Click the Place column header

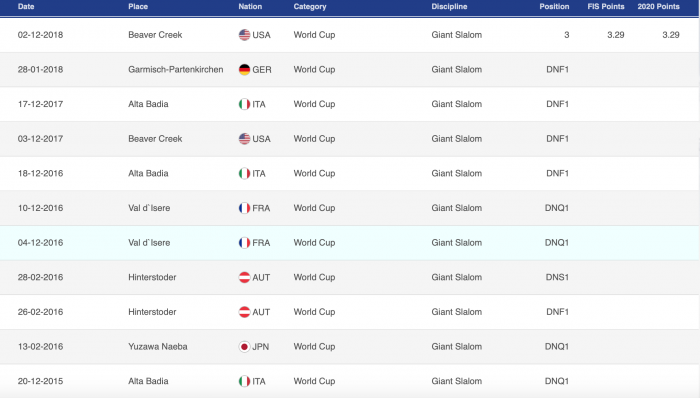(138, 7)
